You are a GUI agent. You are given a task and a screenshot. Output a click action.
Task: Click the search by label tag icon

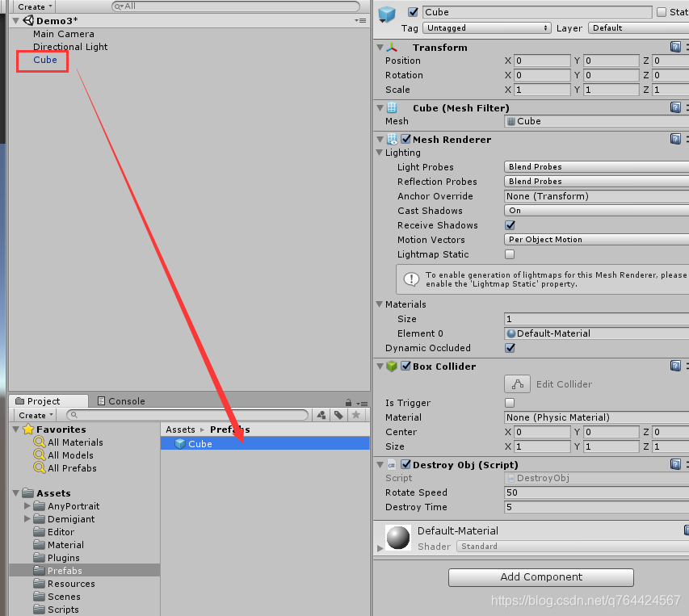point(338,415)
